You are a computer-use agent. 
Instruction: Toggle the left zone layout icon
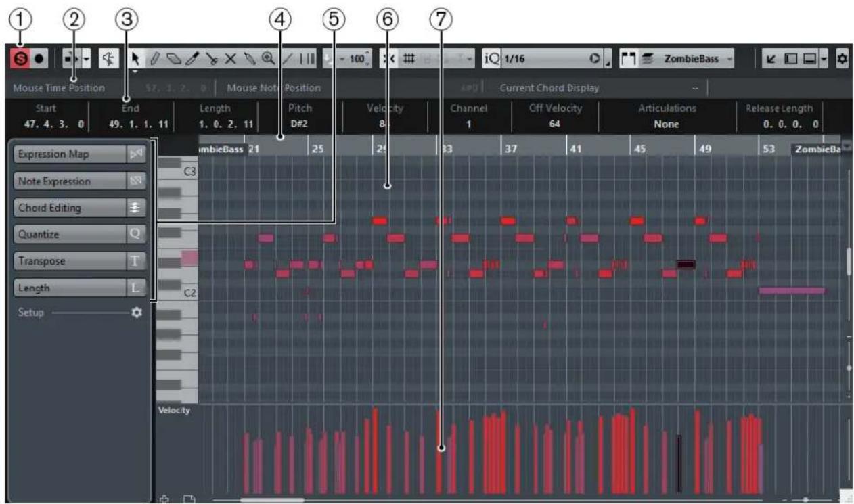tap(790, 59)
